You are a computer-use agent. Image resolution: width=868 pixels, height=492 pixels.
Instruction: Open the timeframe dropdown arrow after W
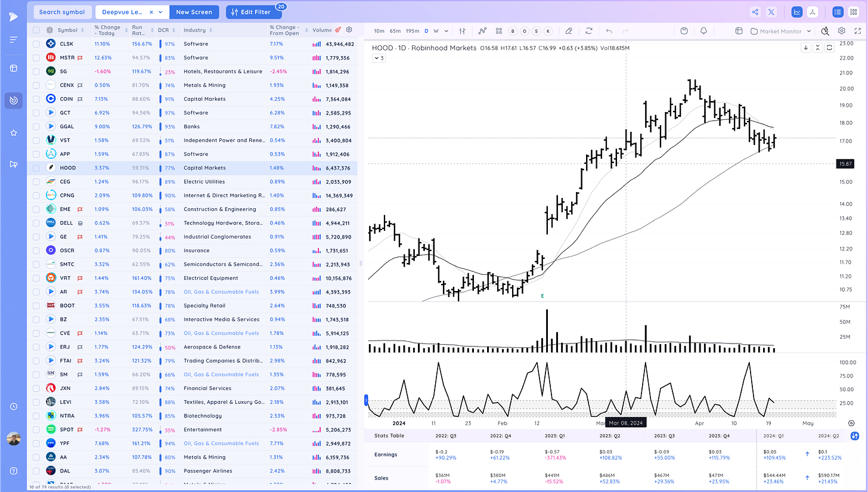pyautogui.click(x=447, y=31)
